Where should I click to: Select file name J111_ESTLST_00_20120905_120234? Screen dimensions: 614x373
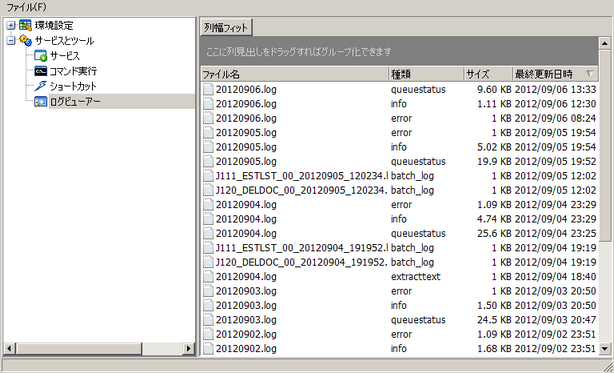tap(302, 176)
